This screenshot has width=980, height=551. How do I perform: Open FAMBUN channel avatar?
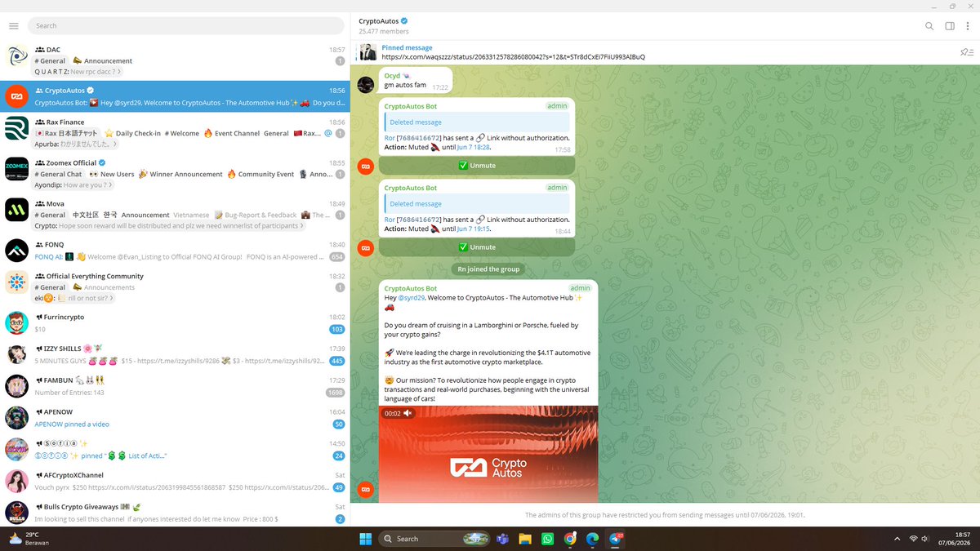point(17,386)
